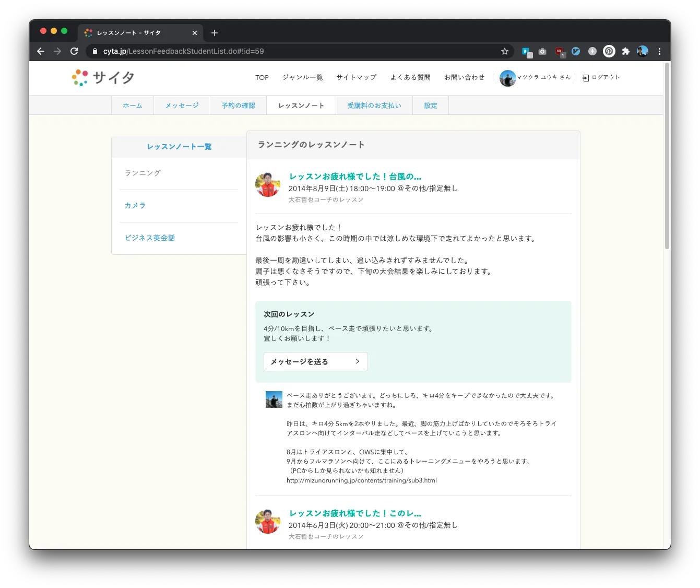
Task: Open the 予約の確認 tab
Action: coord(238,105)
